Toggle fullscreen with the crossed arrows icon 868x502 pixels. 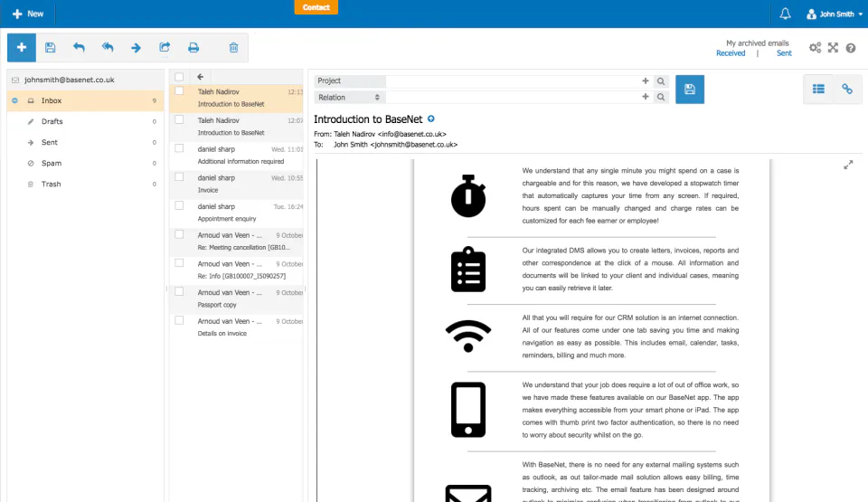[833, 48]
